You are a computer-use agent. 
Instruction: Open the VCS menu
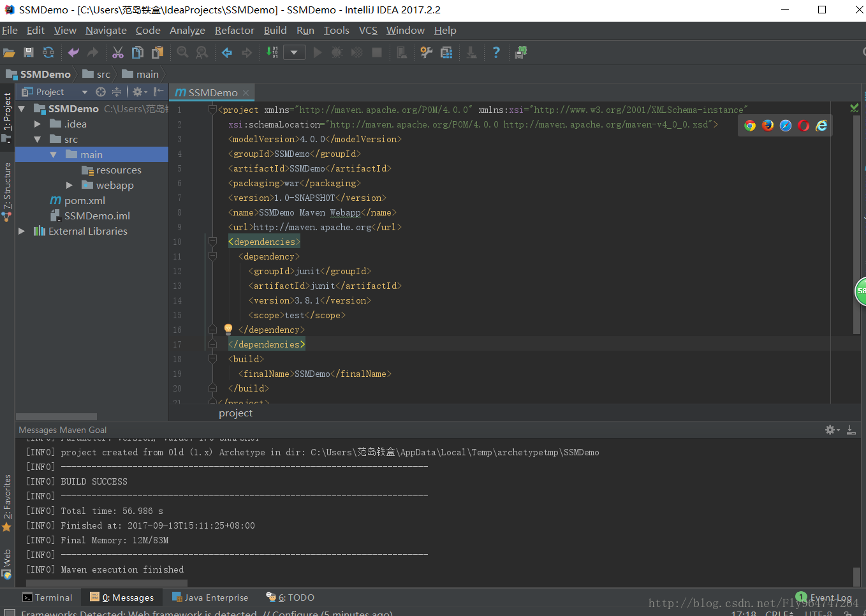pyautogui.click(x=368, y=31)
